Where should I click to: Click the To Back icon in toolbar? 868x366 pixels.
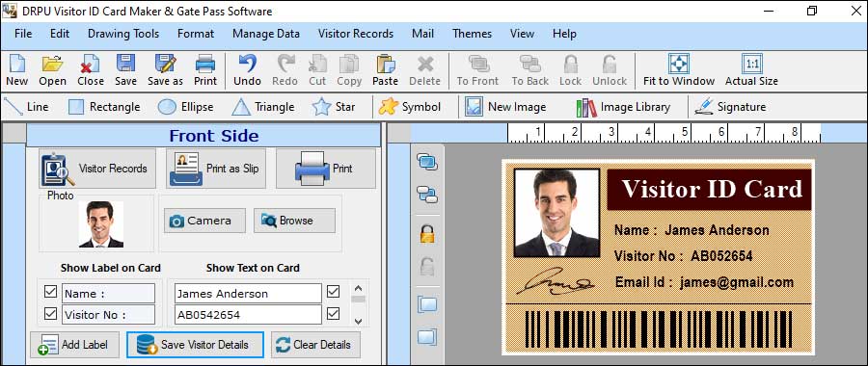coord(529,64)
